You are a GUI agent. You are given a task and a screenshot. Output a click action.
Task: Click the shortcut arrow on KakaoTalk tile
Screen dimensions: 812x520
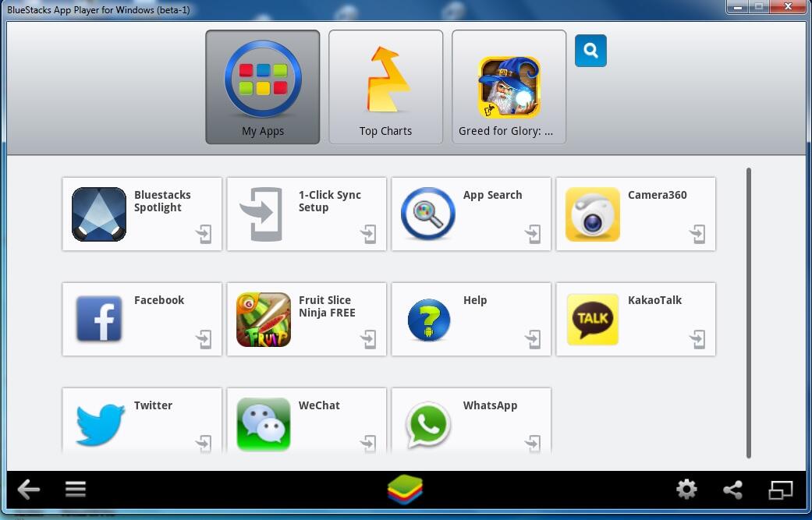698,339
